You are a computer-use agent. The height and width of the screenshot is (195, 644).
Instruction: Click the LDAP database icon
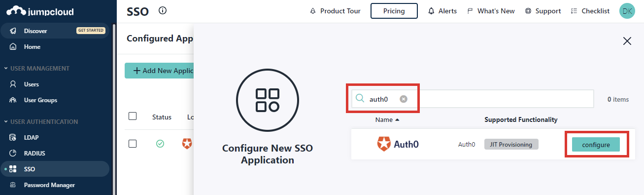click(13, 138)
